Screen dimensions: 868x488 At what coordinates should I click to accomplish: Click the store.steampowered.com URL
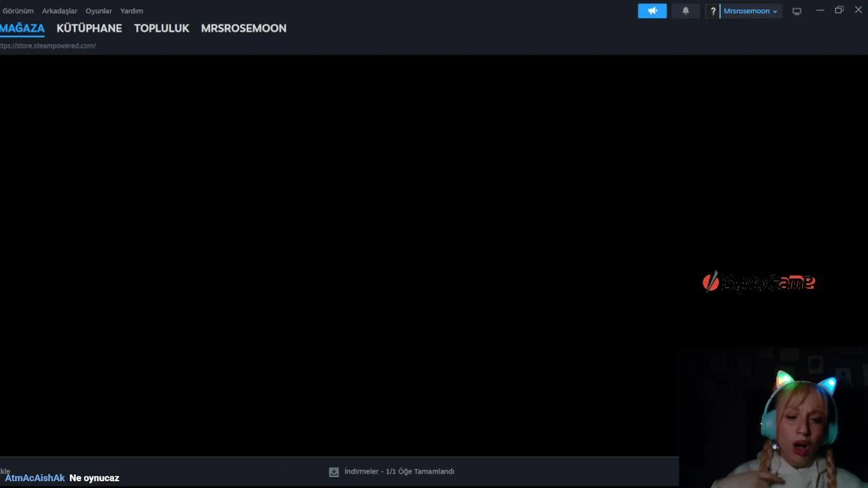tap(47, 46)
